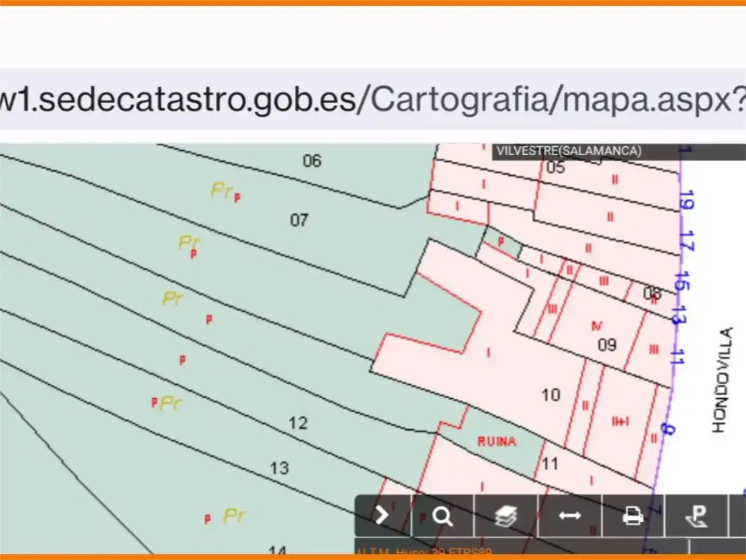
Task: Click the red IV floor marker
Action: click(597, 326)
